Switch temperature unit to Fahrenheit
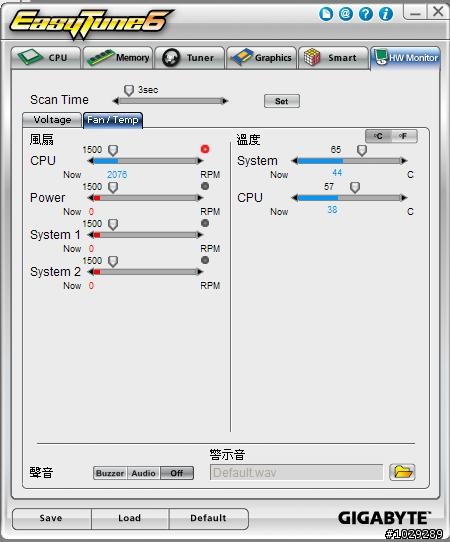Screen dimensions: 450x542 403,136
